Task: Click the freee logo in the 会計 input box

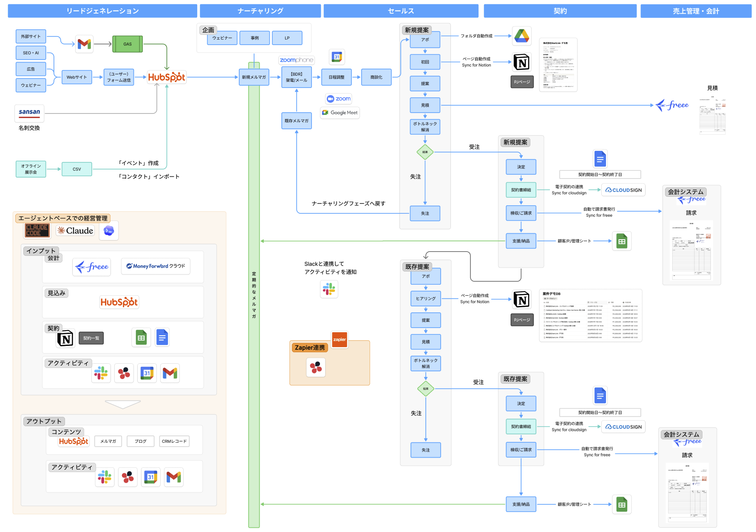Action: 92,267
